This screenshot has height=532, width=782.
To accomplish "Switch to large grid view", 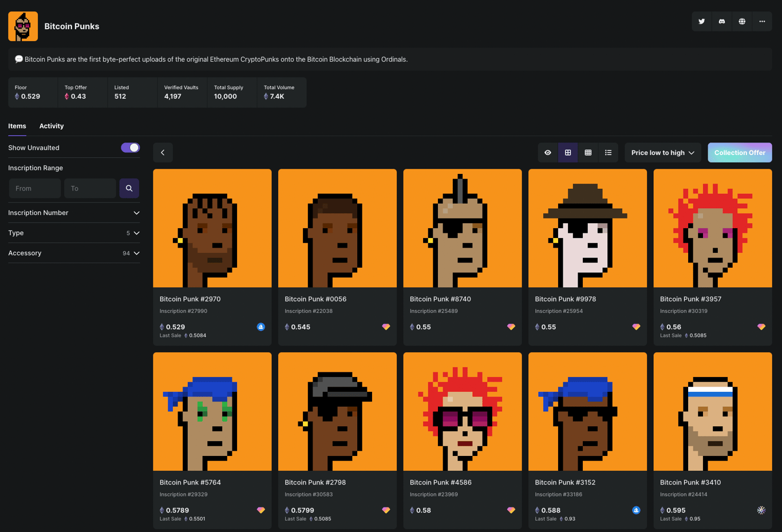I will tap(568, 153).
